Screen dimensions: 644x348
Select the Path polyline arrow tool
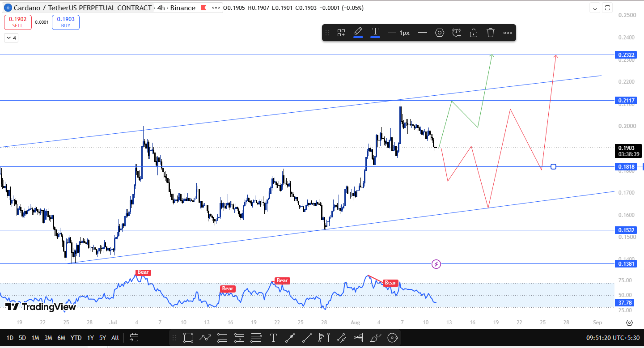point(205,338)
